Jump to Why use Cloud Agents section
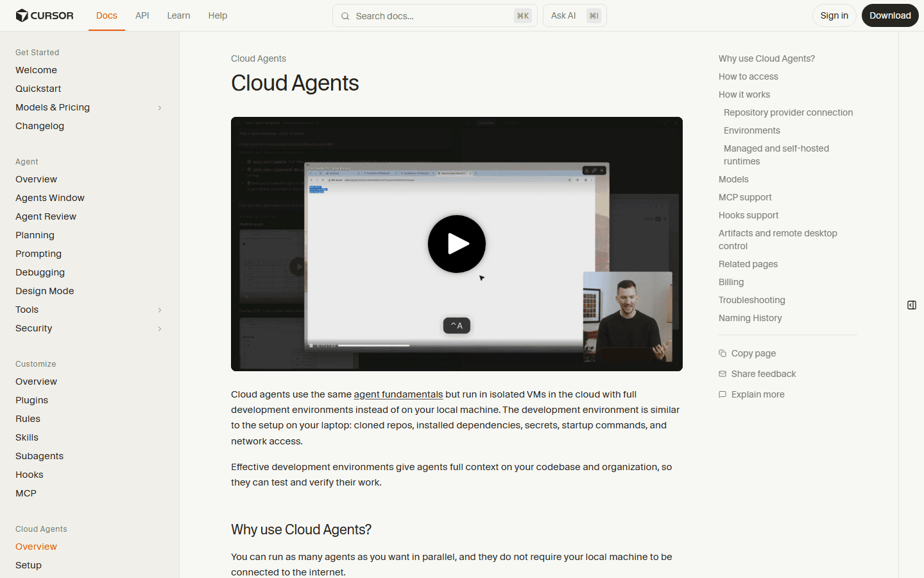The width and height of the screenshot is (924, 578). 767,58
